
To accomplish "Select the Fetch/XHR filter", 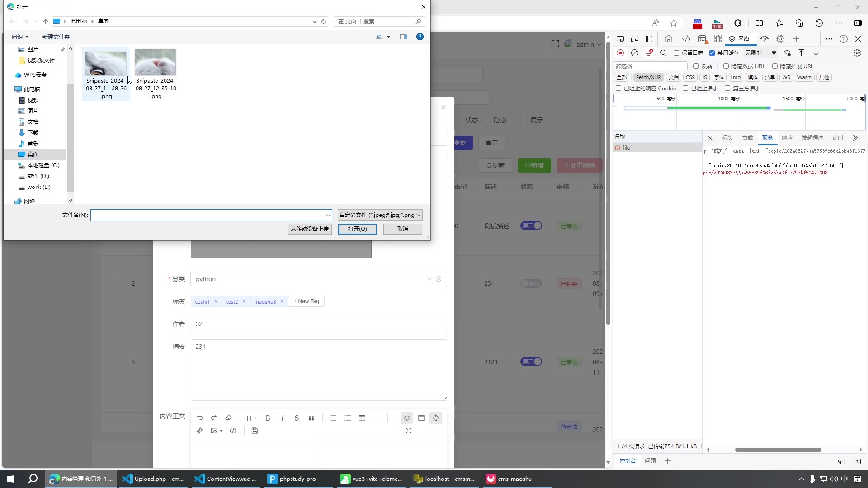I will pyautogui.click(x=648, y=77).
